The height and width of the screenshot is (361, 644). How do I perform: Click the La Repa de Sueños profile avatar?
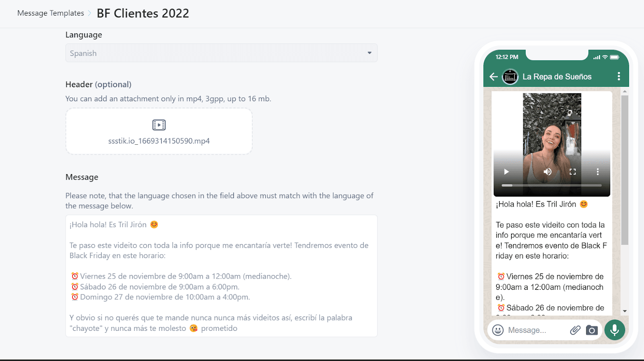click(x=510, y=76)
